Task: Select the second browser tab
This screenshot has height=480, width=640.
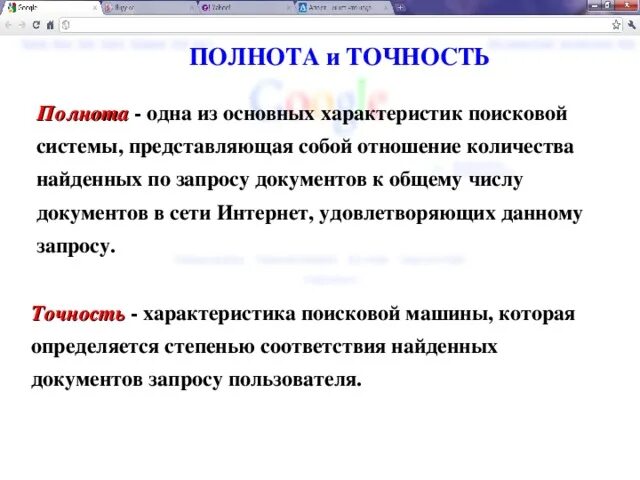Action: coord(149,7)
